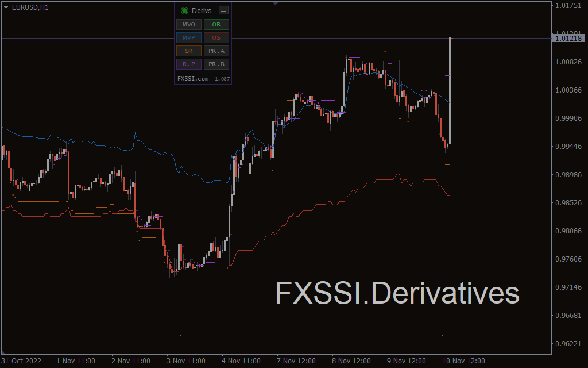Click the 9 Nov 12:00 time label
This screenshot has height=368, width=588.
407,361
